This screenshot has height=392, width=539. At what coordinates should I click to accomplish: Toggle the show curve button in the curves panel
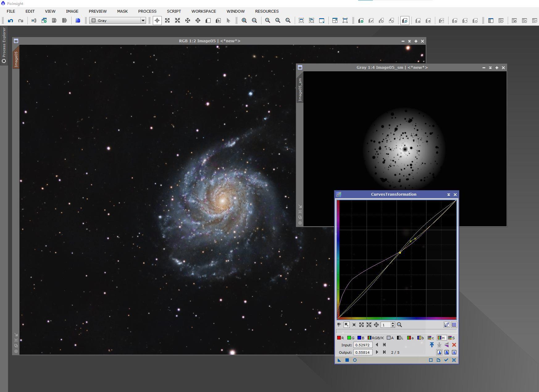447,325
